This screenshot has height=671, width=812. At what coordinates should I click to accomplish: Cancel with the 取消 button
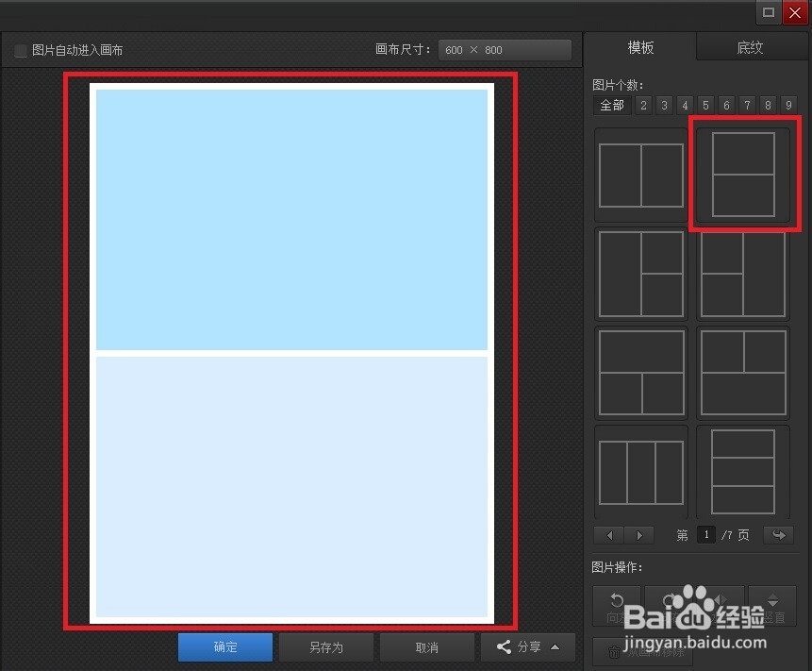click(426, 647)
